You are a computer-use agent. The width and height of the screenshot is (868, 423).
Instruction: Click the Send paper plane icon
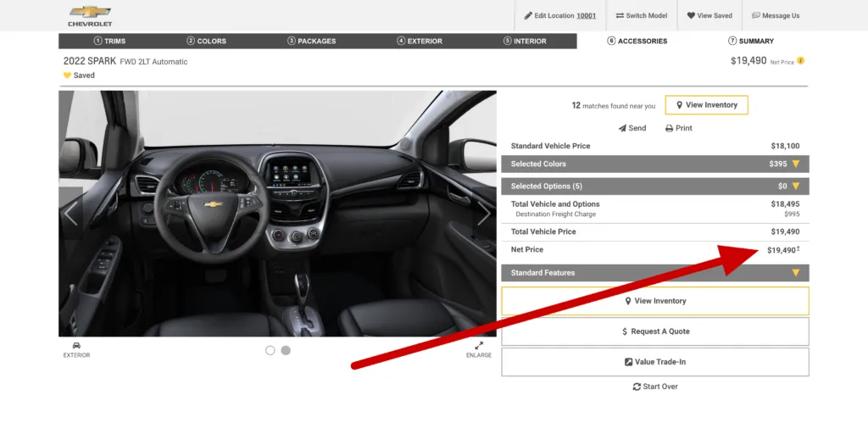[x=621, y=128]
